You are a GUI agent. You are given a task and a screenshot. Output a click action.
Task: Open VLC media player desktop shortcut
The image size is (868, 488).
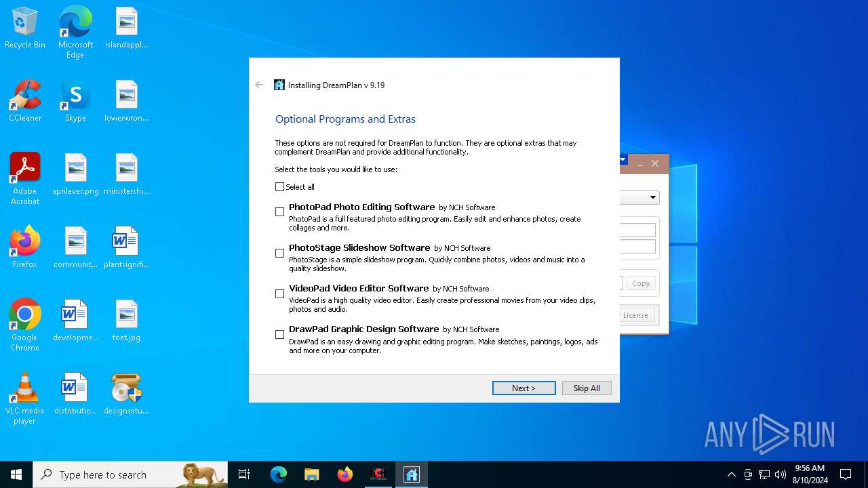pos(25,398)
